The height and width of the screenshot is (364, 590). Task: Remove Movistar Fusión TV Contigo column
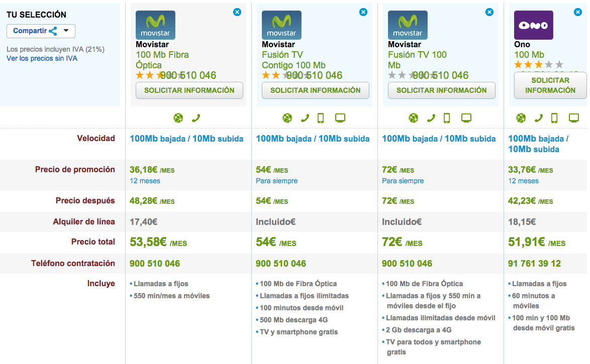pos(363,12)
